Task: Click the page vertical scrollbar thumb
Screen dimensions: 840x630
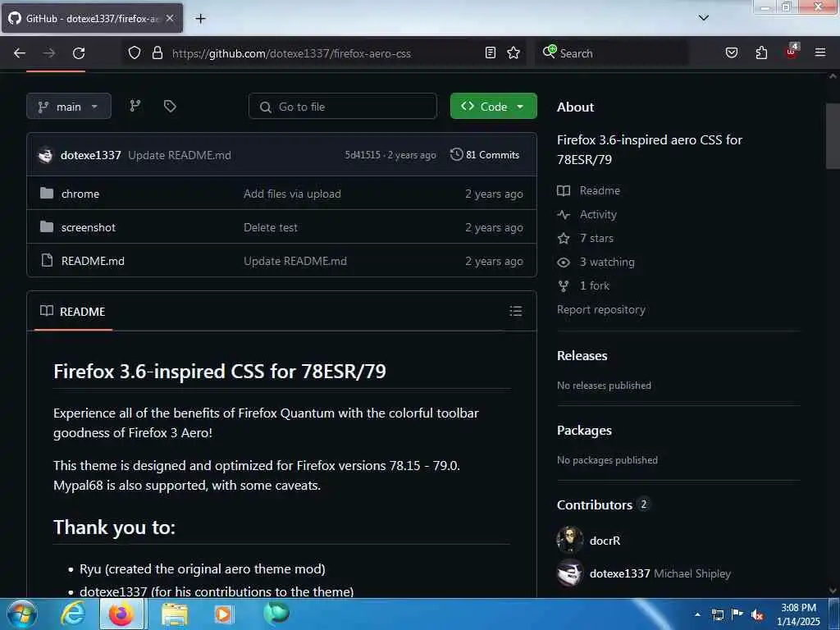Action: point(832,137)
